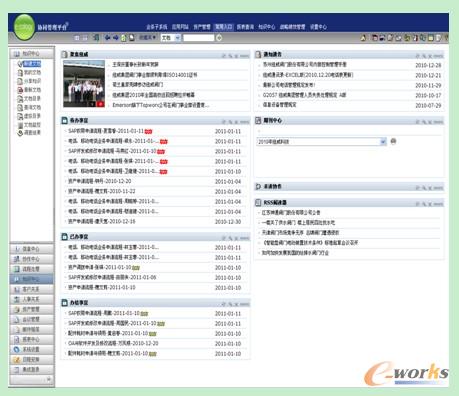Image resolution: width=459 pixels, height=396 pixels.
Task: Select the highlighted blue section in left sidebar
Action: coord(31,279)
